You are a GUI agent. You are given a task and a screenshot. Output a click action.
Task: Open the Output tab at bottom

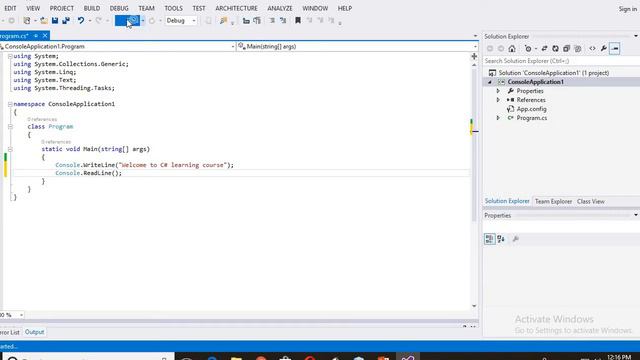(x=34, y=332)
